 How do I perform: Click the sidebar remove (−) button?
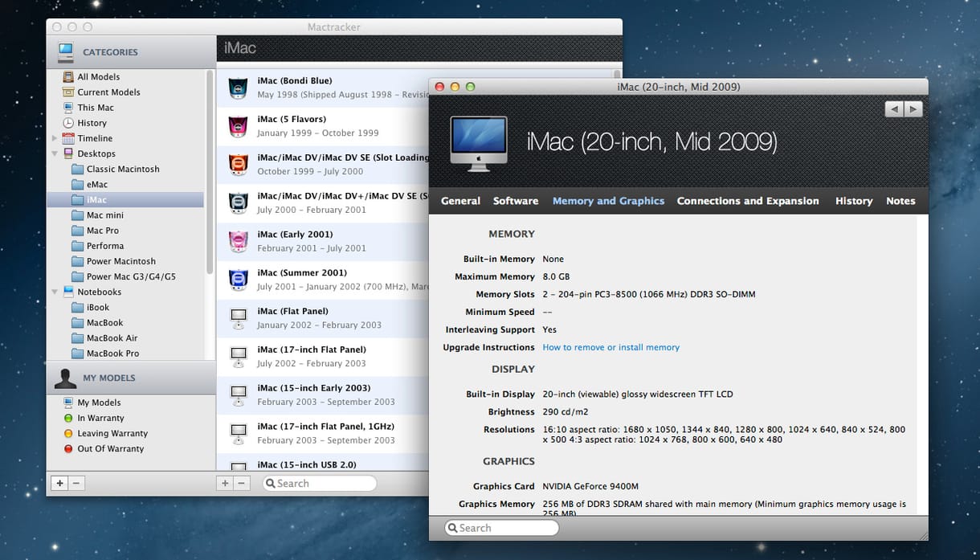(76, 483)
